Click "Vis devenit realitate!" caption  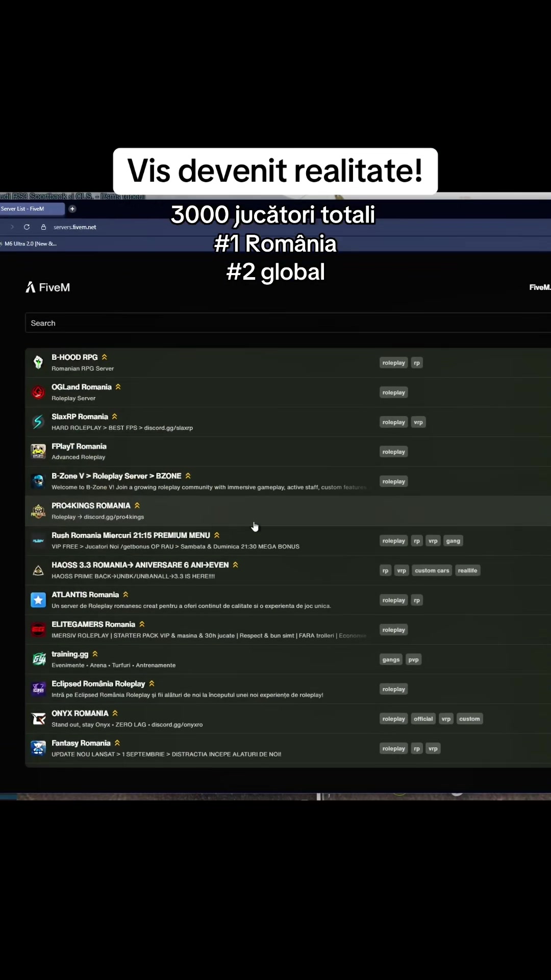point(275,171)
